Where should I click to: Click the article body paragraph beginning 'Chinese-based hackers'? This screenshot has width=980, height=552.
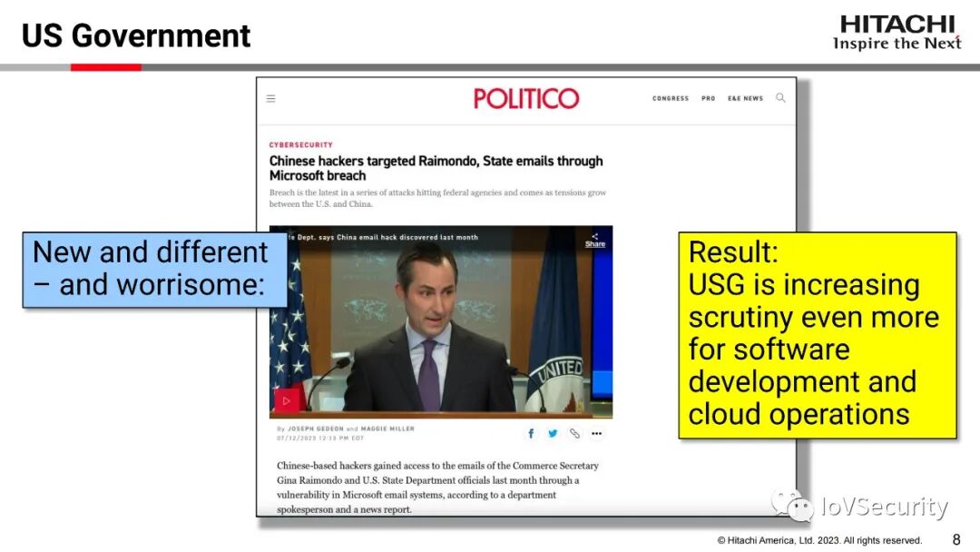(x=437, y=487)
